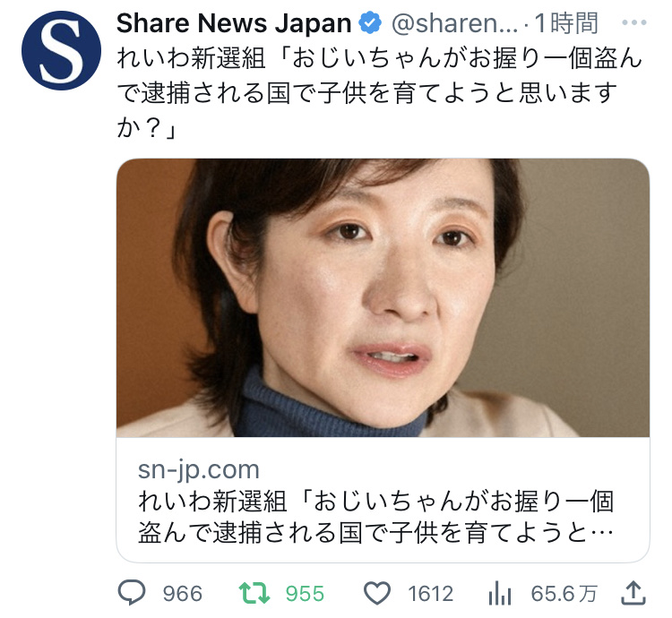Viewport: 672px width, 618px height.
Task: Click the closing か？」 line of tweet text
Action: pyautogui.click(x=146, y=127)
